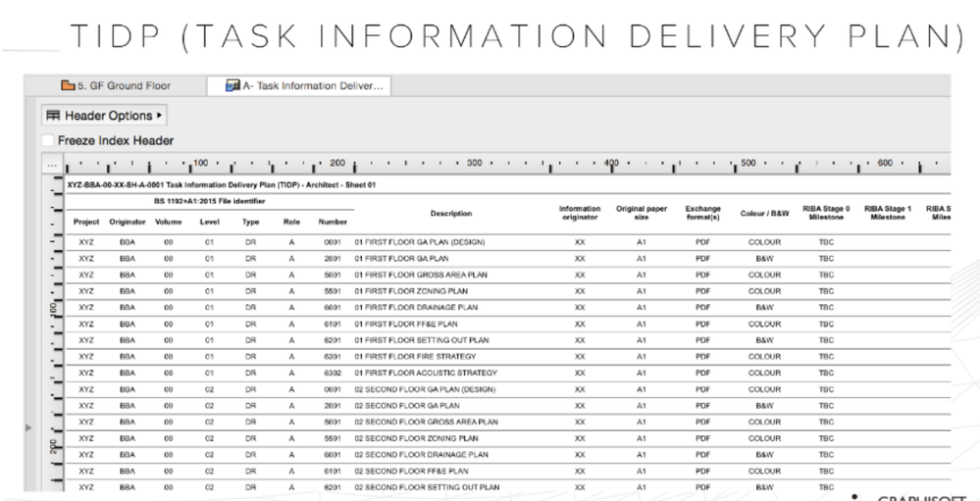Select 01 FIRST FLOOR GROSS AREA PLAN cell
The image size is (980, 501).
[421, 275]
